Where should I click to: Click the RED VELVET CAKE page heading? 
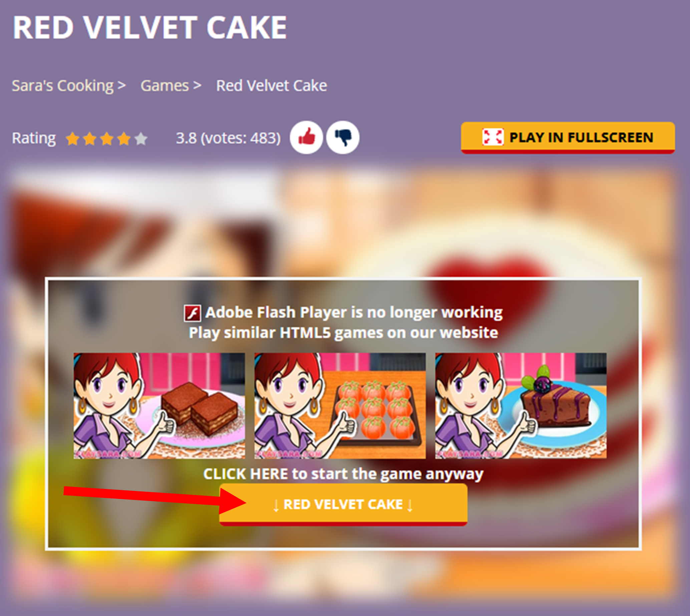150,28
